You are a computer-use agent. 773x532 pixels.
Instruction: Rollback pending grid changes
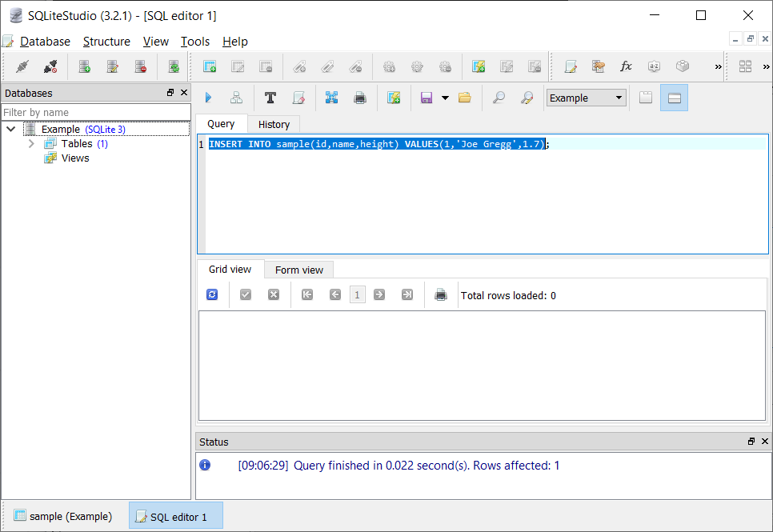point(273,294)
